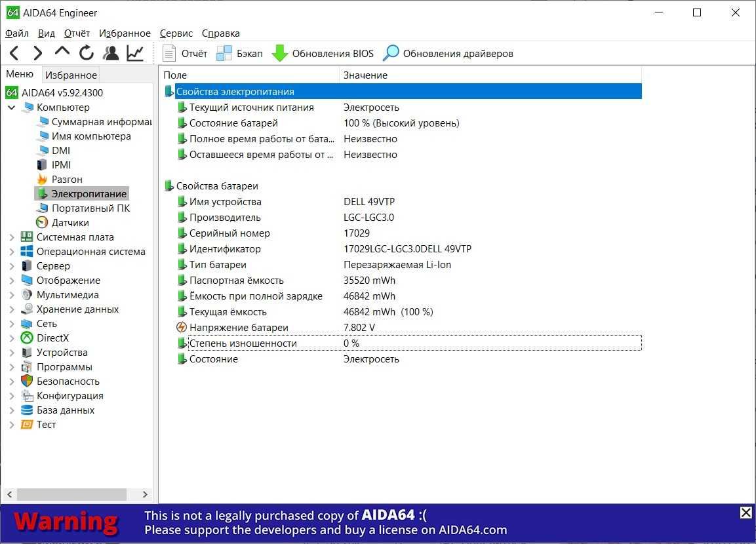Select Суммарная информация in the tree
The height and width of the screenshot is (544, 756).
[x=96, y=122]
